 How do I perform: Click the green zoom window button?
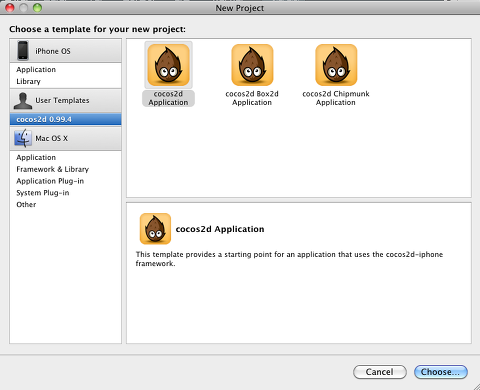pos(37,7)
